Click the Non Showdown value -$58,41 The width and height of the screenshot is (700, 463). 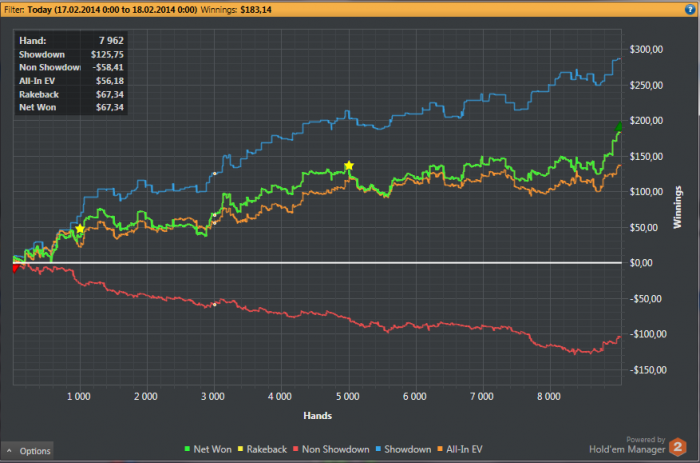(x=108, y=67)
